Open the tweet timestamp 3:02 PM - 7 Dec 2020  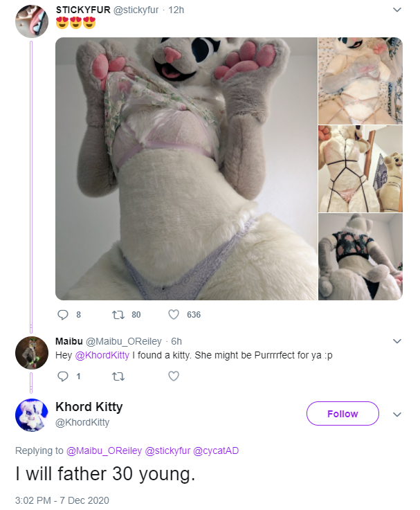62,500
